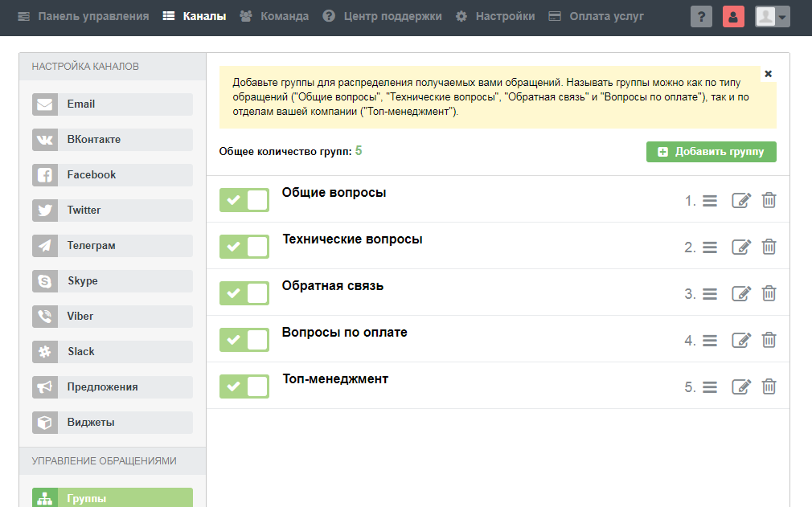Open the Телеграм channel settings
The height and width of the screenshot is (507, 812).
point(111,245)
